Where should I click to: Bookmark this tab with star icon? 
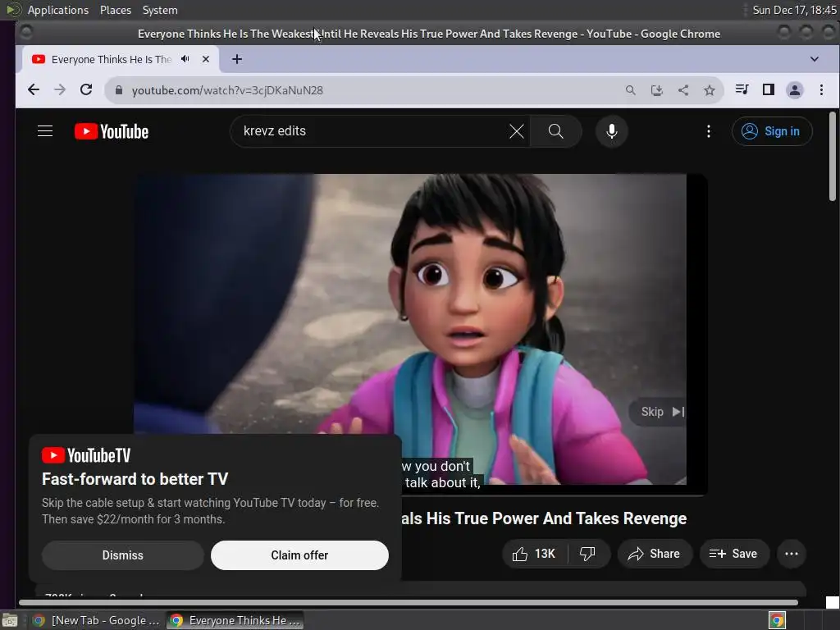coord(710,90)
